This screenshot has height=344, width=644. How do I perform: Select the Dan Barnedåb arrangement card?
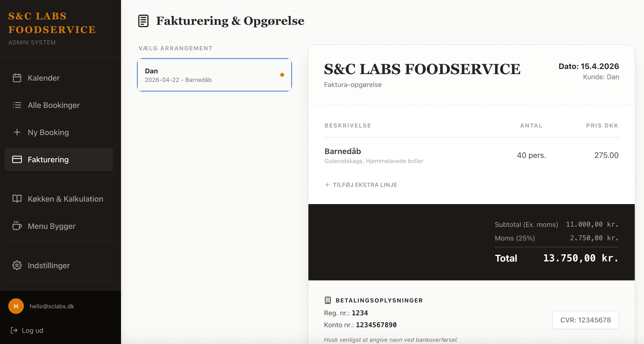(214, 75)
